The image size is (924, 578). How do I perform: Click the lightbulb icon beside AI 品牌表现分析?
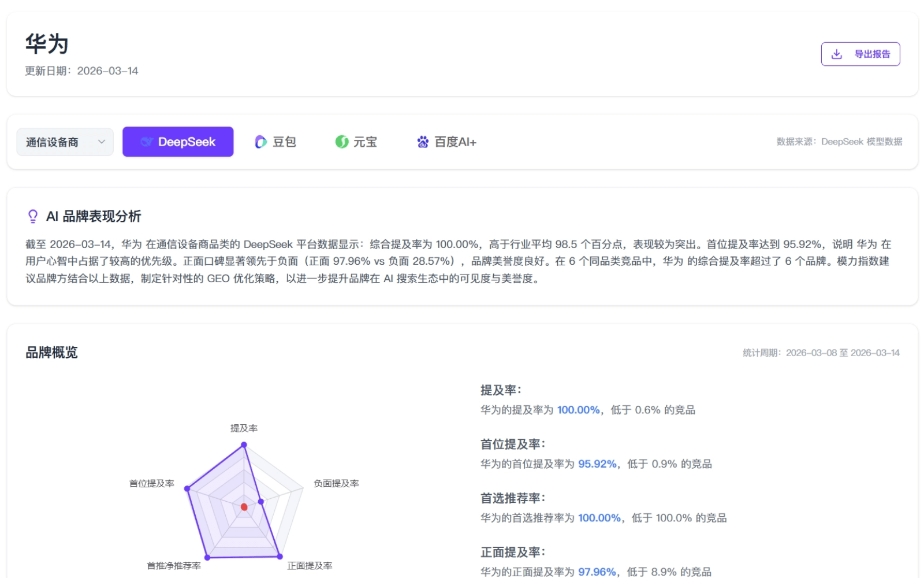point(33,216)
